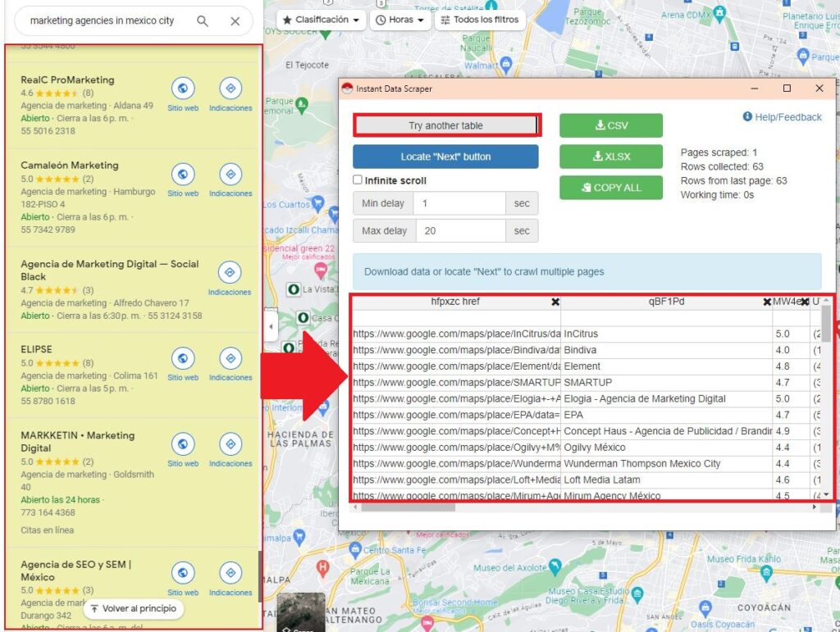Open the ELIPSE listing title
The height and width of the screenshot is (632, 840).
(x=36, y=349)
